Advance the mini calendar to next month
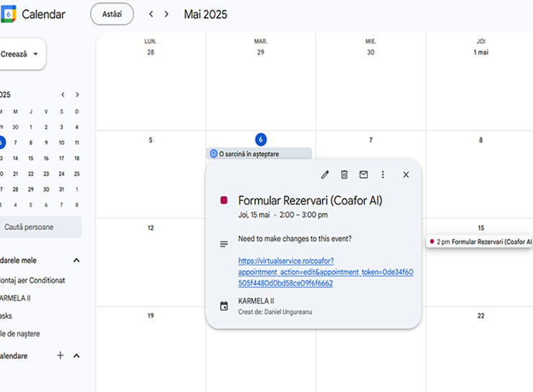The image size is (533, 392). tap(77, 94)
